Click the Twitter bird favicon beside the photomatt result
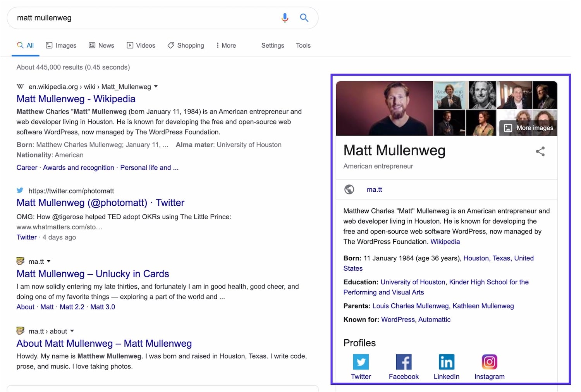Viewport: 581px width, 392px height. tap(20, 191)
